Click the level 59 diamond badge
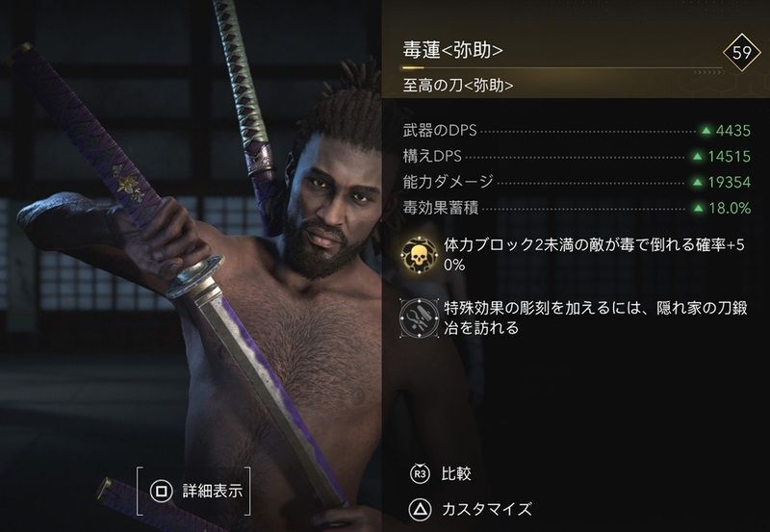The height and width of the screenshot is (532, 770). (741, 52)
